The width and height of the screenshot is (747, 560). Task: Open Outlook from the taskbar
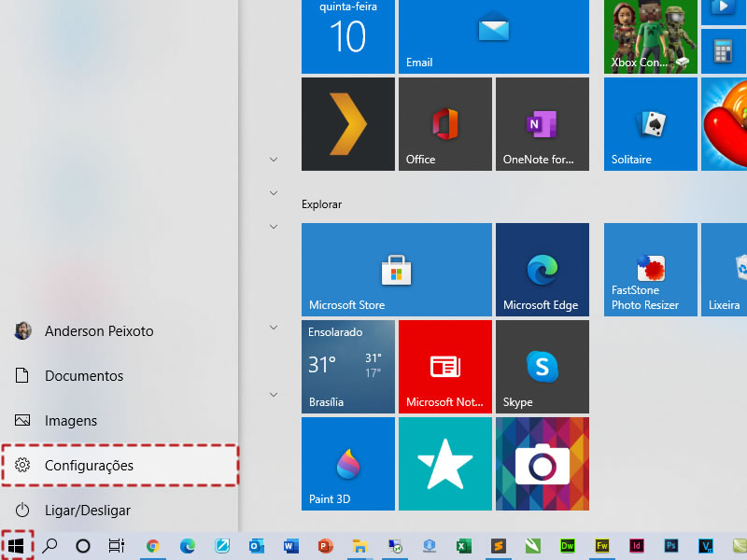[256, 546]
